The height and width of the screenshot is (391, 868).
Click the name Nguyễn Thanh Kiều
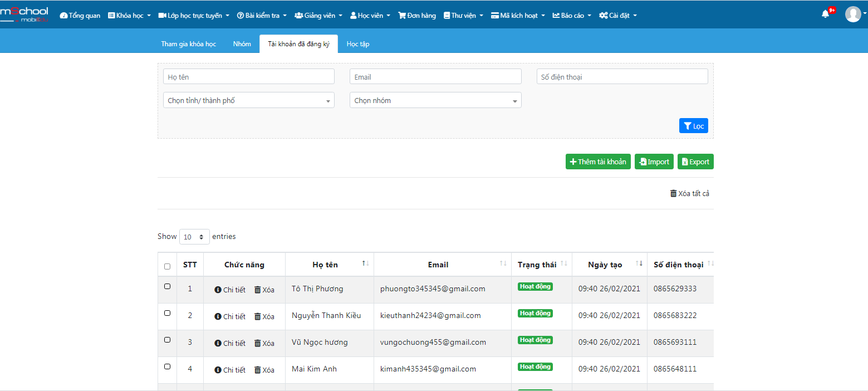click(326, 315)
